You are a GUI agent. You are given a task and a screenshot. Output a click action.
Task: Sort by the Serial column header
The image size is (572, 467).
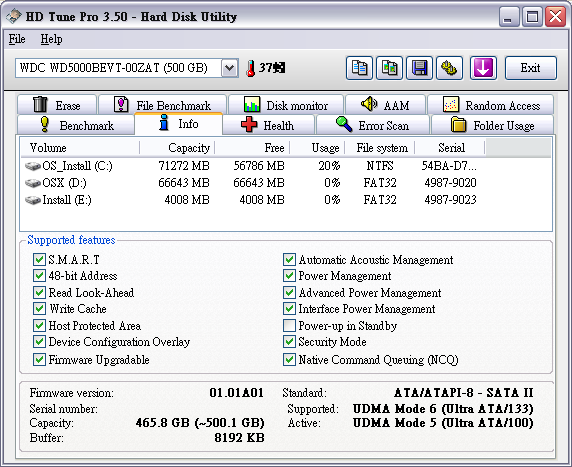[x=450, y=148]
